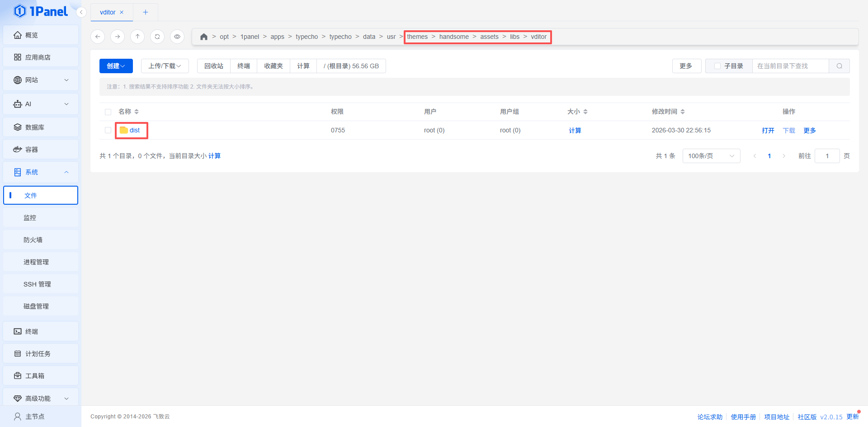The image size is (868, 427).
Task: Click the forward navigation arrow icon
Action: point(118,37)
